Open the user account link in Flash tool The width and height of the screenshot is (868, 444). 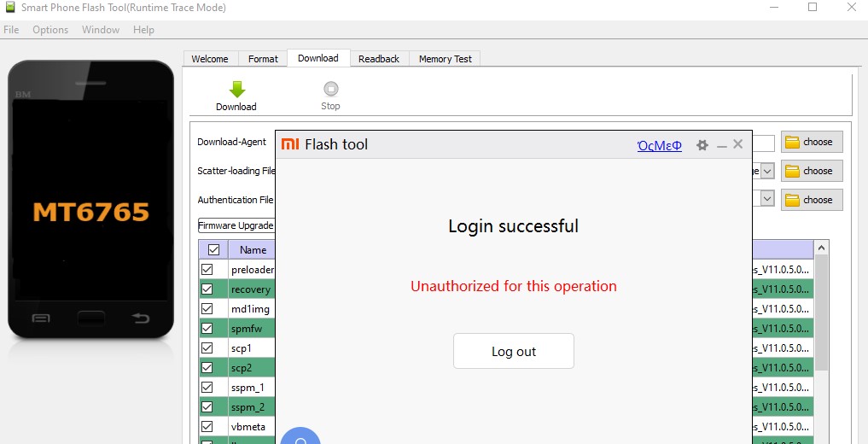[x=659, y=145]
